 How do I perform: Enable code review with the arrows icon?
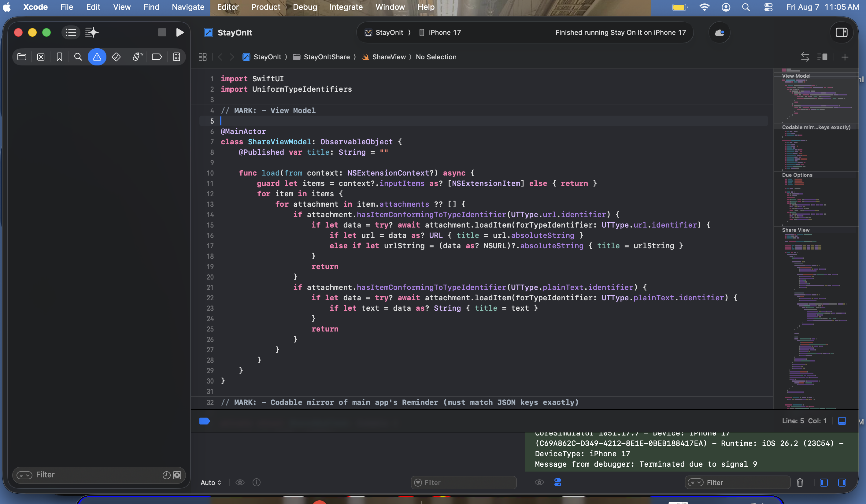pos(805,57)
